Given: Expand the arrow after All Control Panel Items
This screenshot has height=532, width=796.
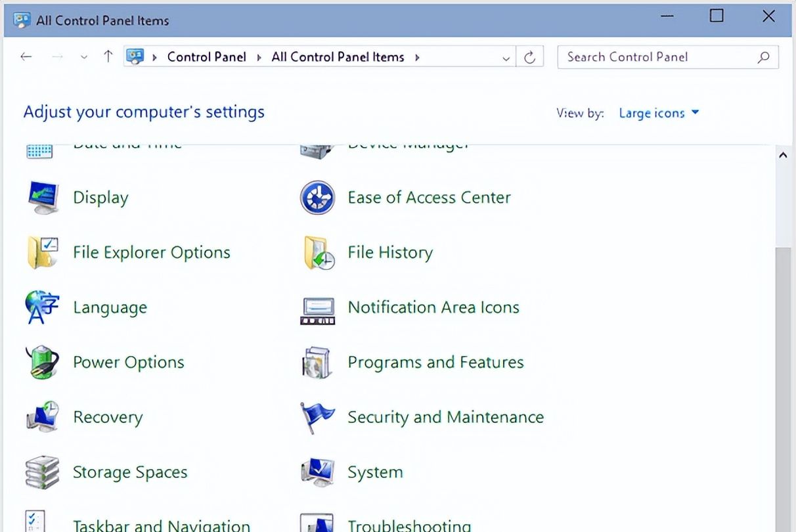Looking at the screenshot, I should [417, 57].
